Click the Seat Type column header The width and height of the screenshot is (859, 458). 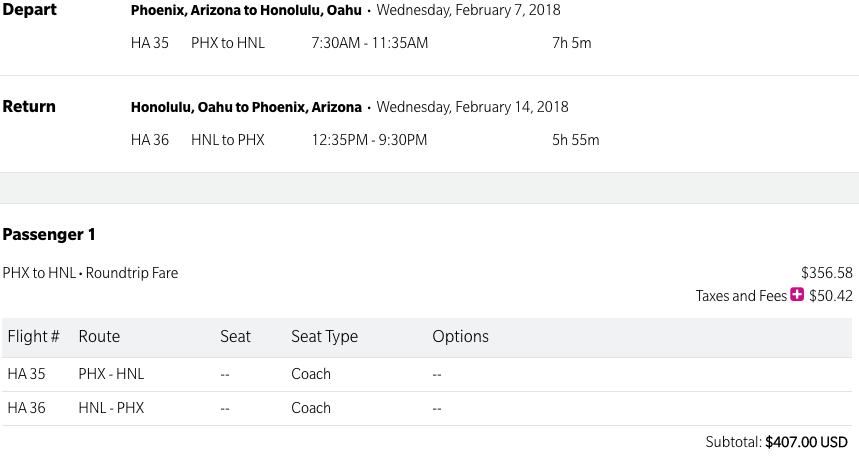coord(324,337)
